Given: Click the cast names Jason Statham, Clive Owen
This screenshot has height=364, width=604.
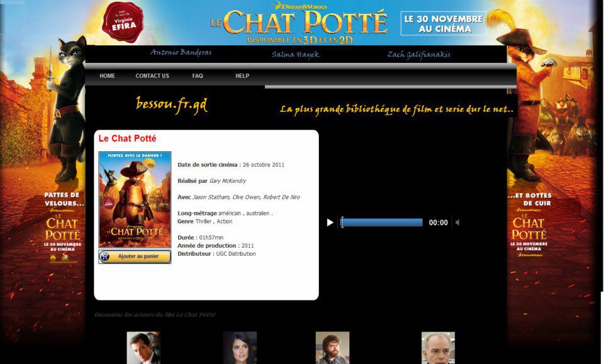Looking at the screenshot, I should click(x=226, y=197).
